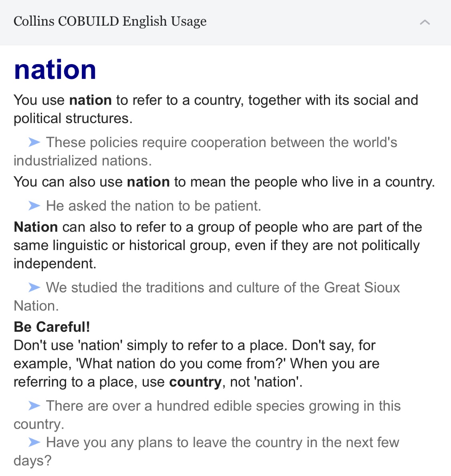Click bold nation in You use nation sentence
The height and width of the screenshot is (476, 451).
coord(91,100)
